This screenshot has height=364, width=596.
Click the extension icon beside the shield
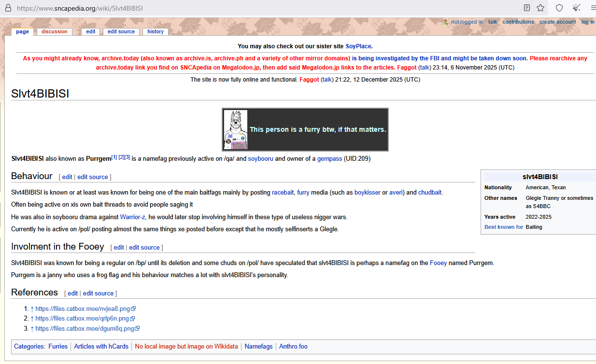tap(576, 8)
